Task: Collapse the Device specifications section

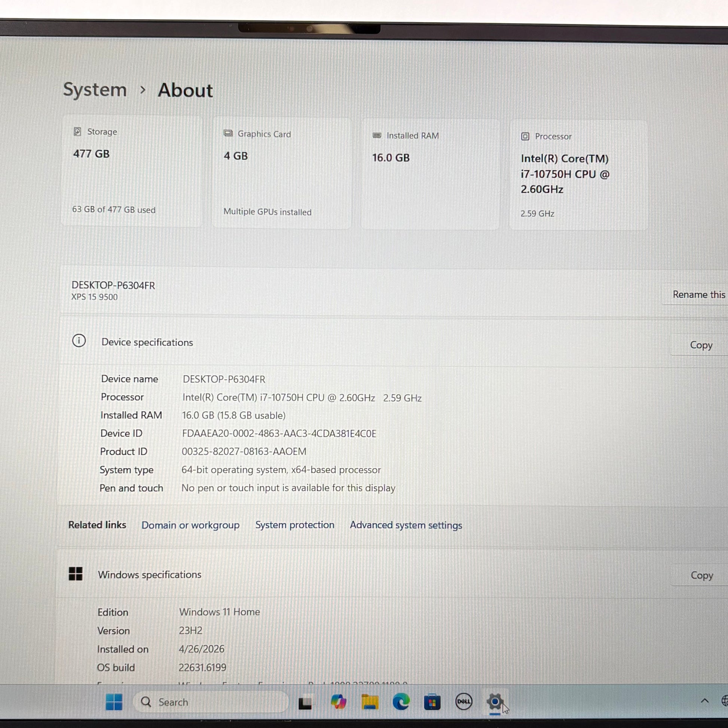Action: 147,342
